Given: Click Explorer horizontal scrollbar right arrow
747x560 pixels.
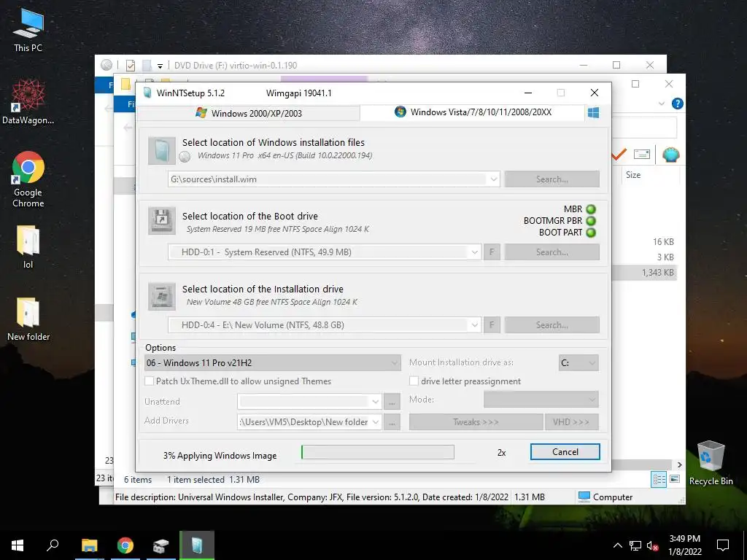Looking at the screenshot, I should tap(679, 464).
